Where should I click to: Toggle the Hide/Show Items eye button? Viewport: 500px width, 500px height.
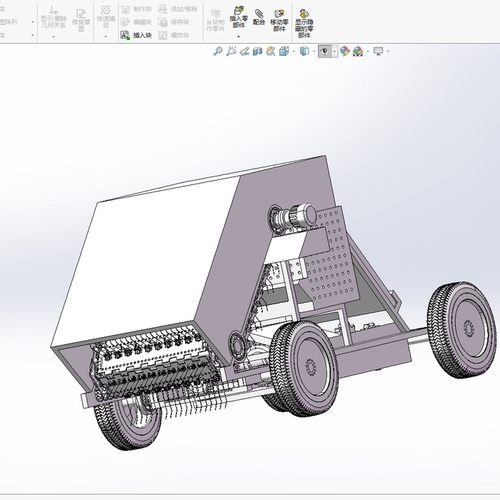pos(325,51)
